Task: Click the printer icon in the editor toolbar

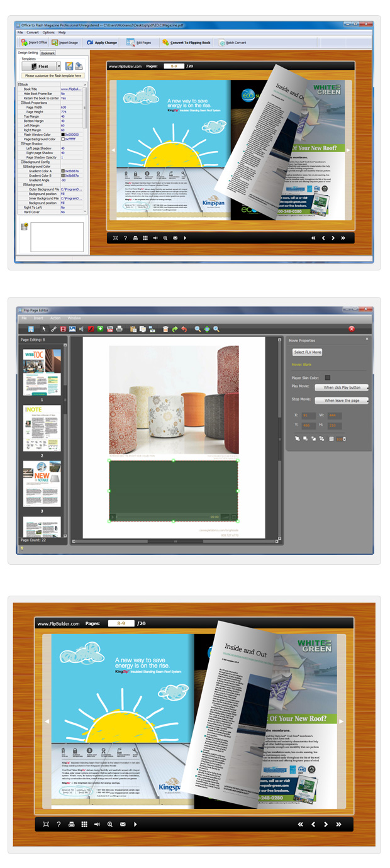Action: [119, 329]
